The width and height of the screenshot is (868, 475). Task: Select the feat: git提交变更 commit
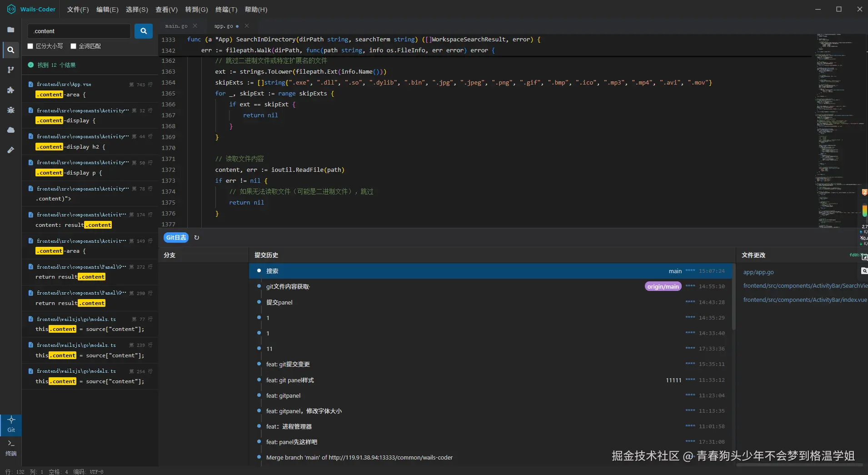[490, 364]
